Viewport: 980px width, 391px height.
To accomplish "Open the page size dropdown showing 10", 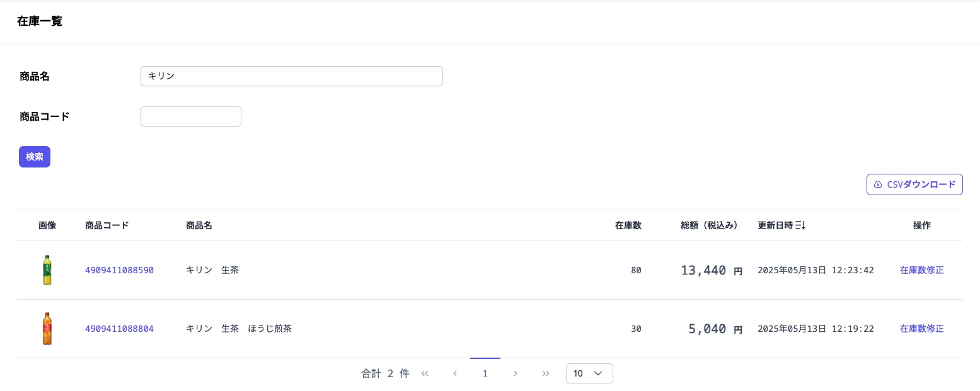I will coord(589,373).
